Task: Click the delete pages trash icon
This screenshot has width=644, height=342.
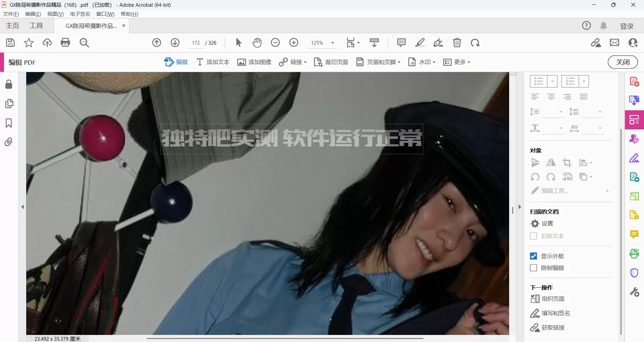Action: point(457,43)
